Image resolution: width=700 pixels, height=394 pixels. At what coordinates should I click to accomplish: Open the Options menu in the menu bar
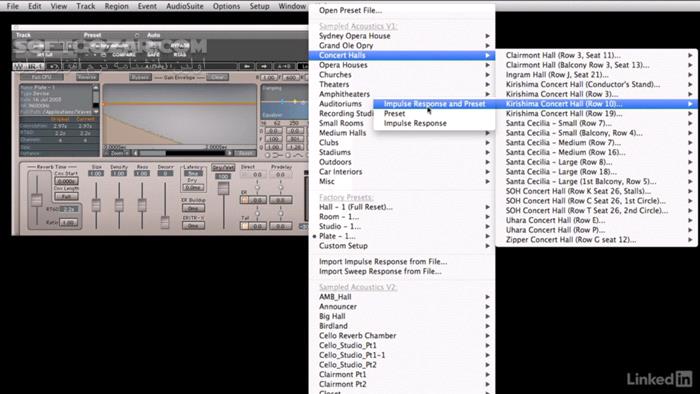(x=226, y=6)
